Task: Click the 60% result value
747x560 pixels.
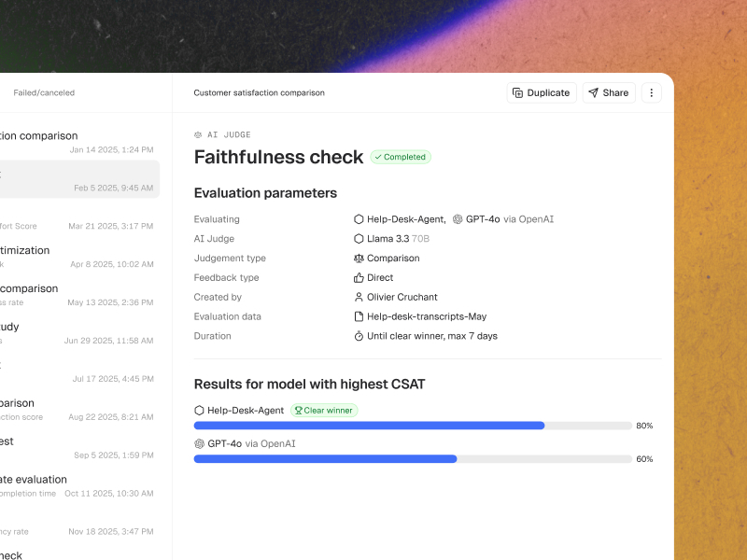Action: [644, 459]
